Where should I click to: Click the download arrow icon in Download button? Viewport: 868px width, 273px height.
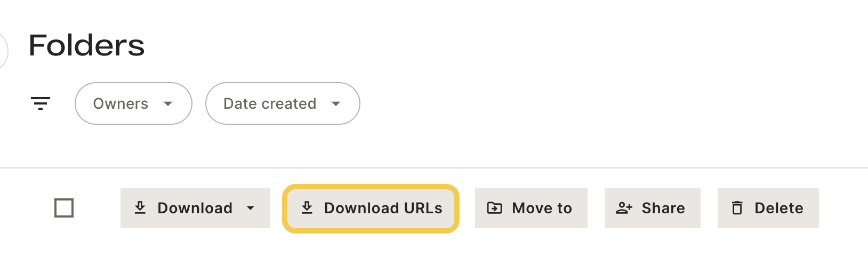click(140, 207)
